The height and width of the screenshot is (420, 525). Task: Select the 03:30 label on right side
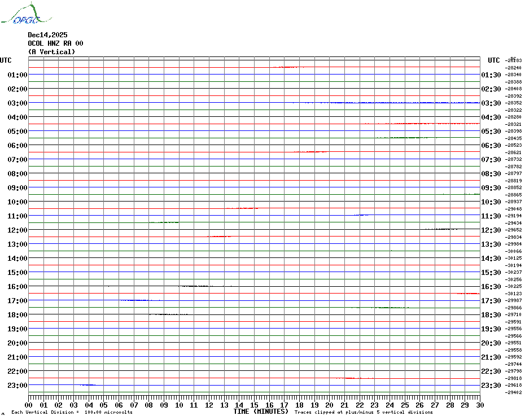(x=491, y=103)
